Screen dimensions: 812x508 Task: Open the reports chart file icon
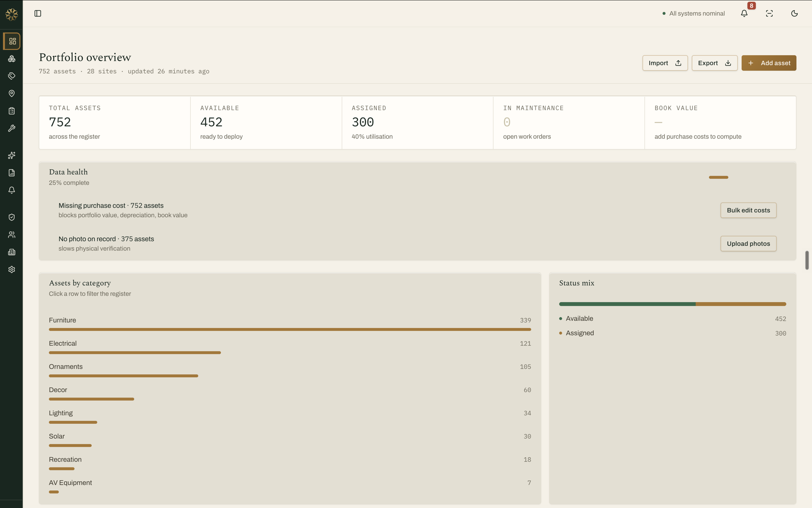click(12, 173)
